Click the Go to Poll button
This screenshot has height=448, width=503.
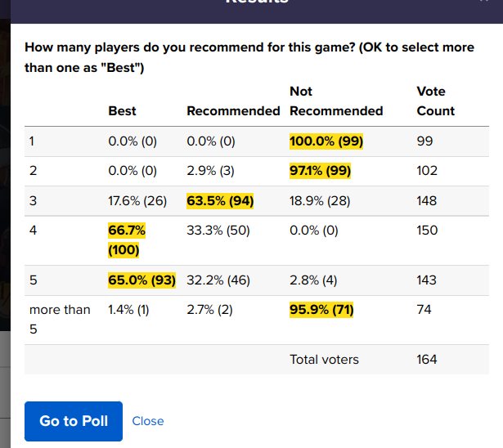pyautogui.click(x=74, y=421)
